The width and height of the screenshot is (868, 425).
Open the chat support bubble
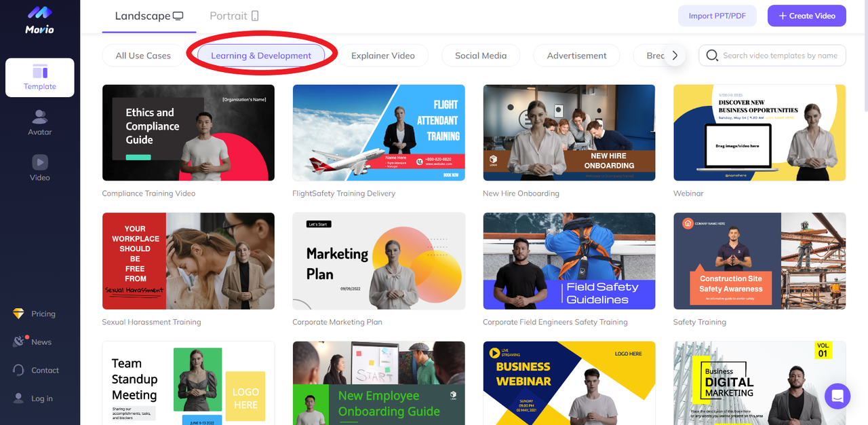click(837, 396)
